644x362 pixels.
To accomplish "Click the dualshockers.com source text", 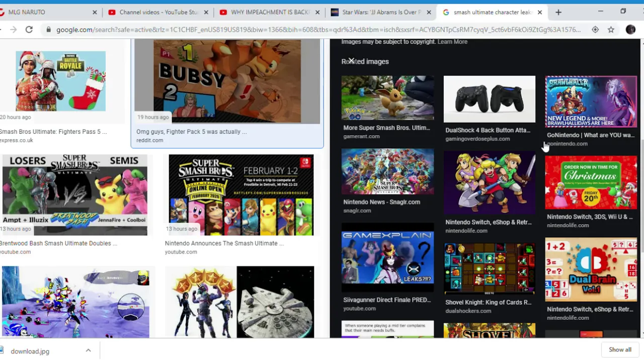I will (468, 311).
